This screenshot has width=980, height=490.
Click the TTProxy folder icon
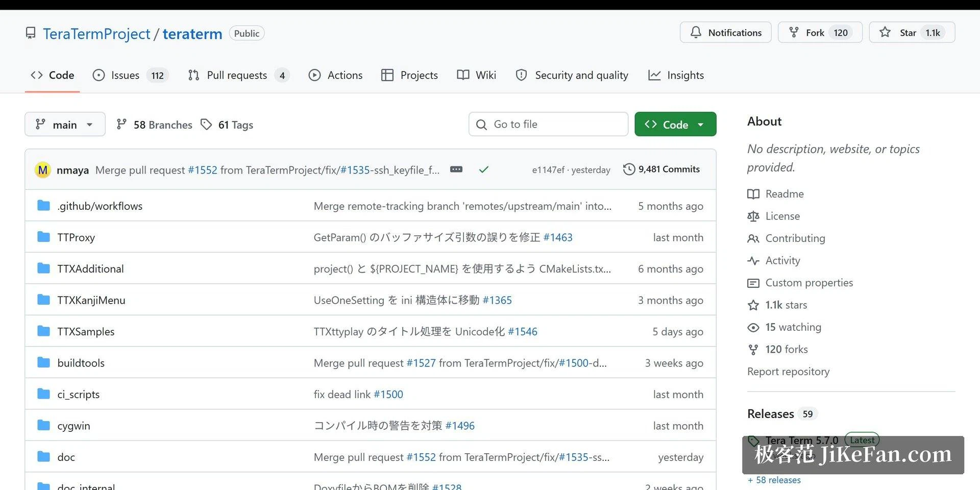[44, 237]
